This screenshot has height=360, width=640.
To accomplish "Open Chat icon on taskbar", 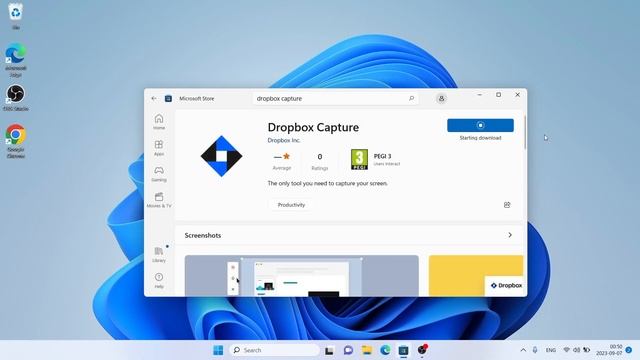I will tap(348, 350).
